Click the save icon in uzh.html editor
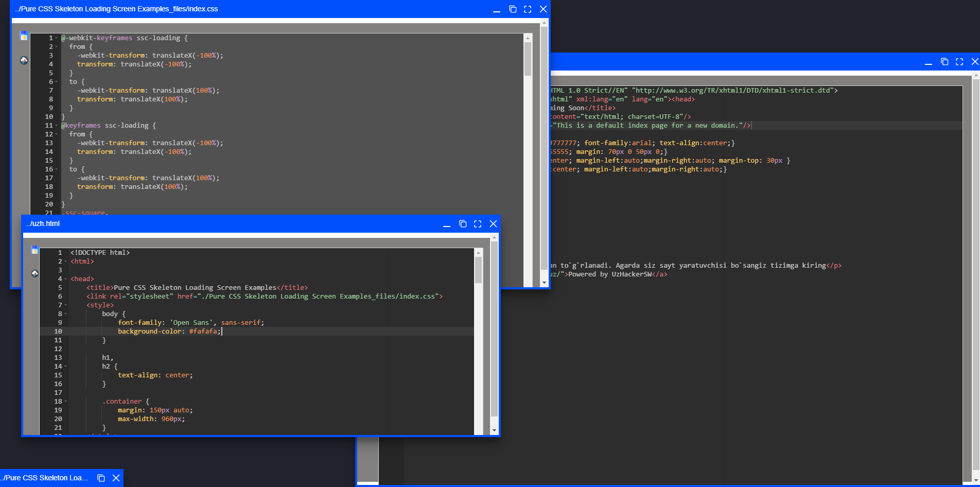Image resolution: width=980 pixels, height=487 pixels. point(34,250)
